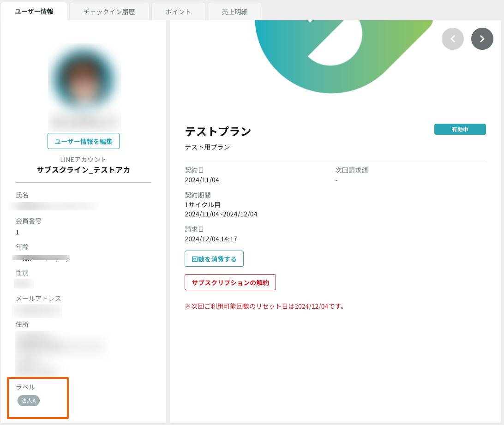This screenshot has height=425, width=504.
Task: Switch to the ユーザー情報 tab
Action: (x=34, y=12)
